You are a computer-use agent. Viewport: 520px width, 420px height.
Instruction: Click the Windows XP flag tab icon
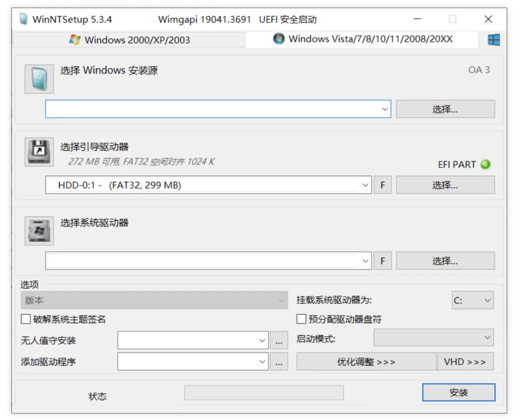(75, 39)
